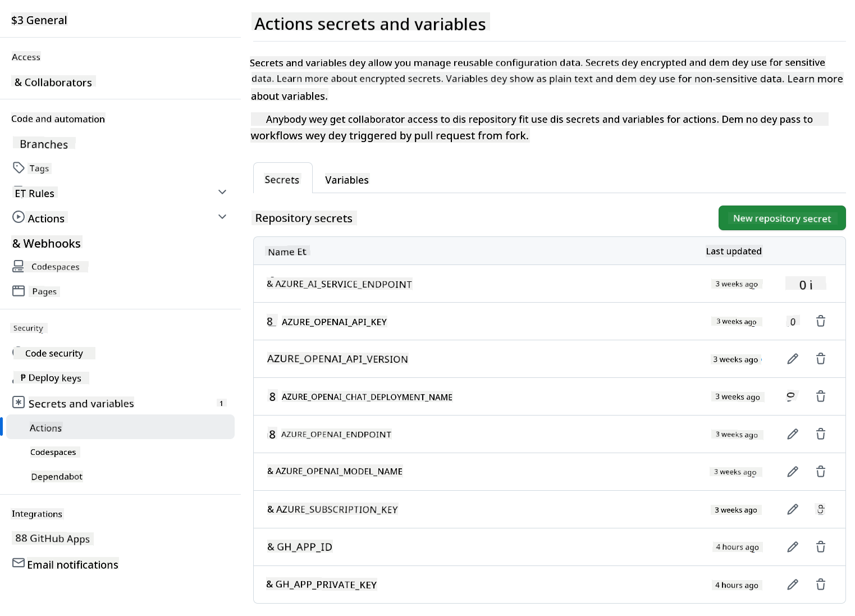Open Codespaces settings via its sidebar icon

click(17, 266)
